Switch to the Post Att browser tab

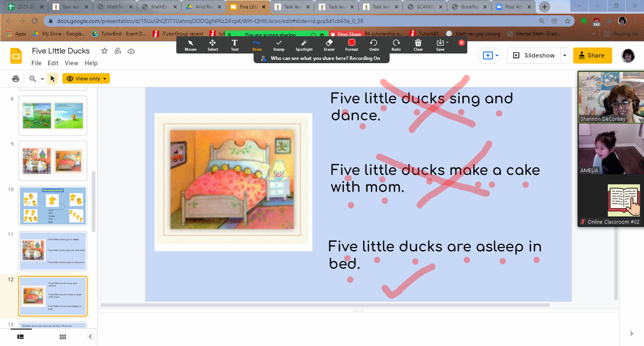pyautogui.click(x=513, y=7)
